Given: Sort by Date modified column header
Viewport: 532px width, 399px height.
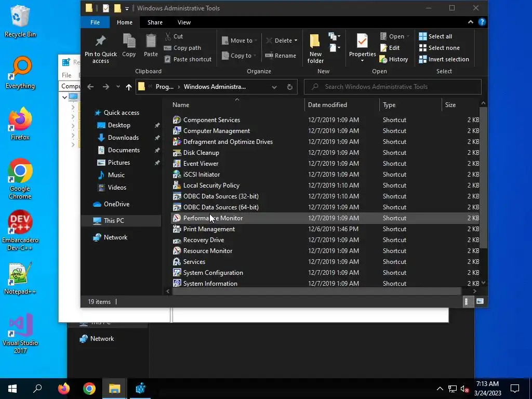Looking at the screenshot, I should click(342, 105).
